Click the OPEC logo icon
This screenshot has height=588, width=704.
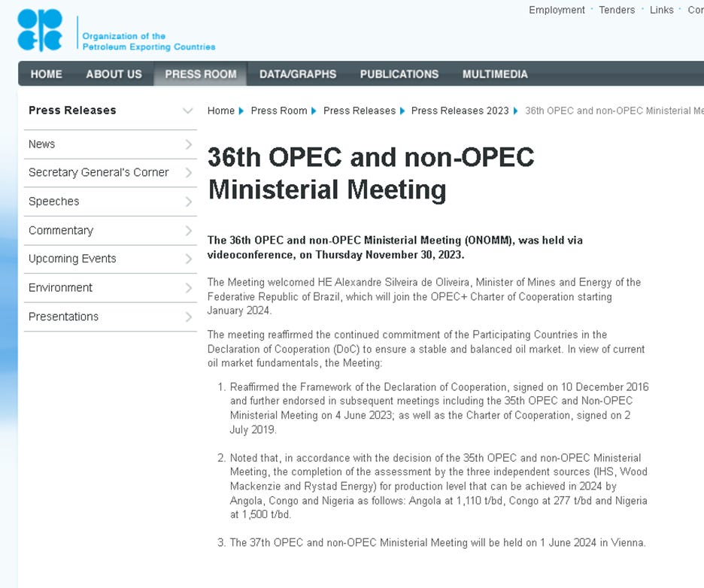click(x=40, y=30)
